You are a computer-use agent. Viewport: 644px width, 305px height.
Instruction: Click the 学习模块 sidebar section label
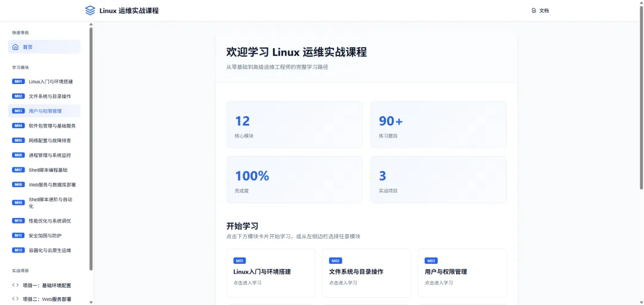point(20,67)
